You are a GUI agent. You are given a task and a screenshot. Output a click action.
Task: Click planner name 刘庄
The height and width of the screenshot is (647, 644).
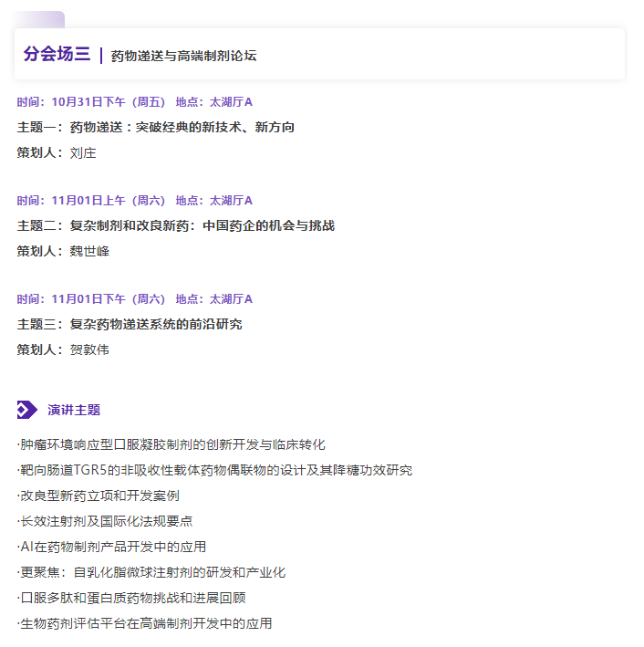[x=83, y=152]
